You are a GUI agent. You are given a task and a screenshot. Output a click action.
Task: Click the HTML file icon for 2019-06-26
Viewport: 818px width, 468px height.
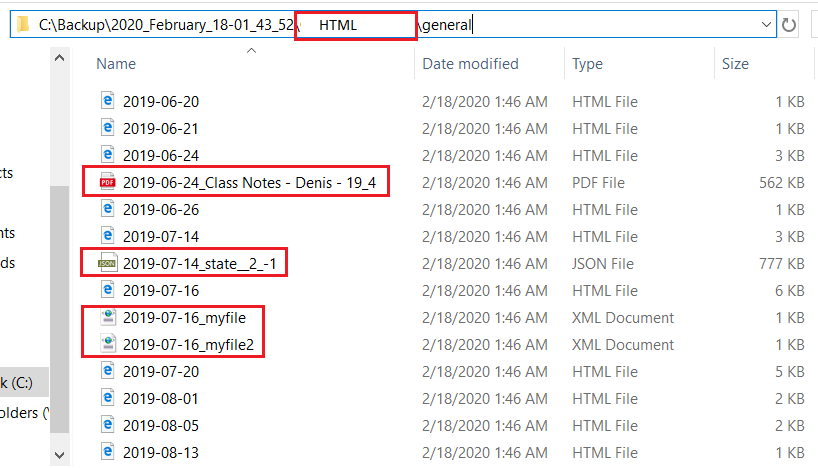pyautogui.click(x=107, y=209)
